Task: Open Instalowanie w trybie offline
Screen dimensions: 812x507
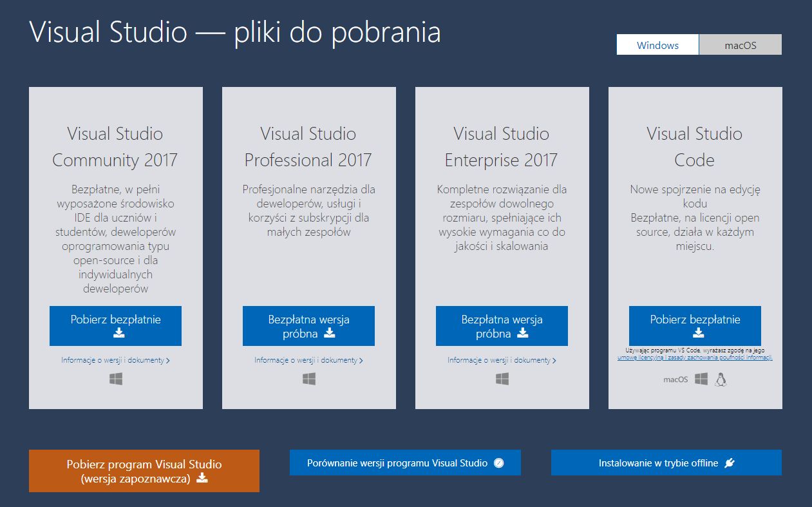Action: click(666, 463)
